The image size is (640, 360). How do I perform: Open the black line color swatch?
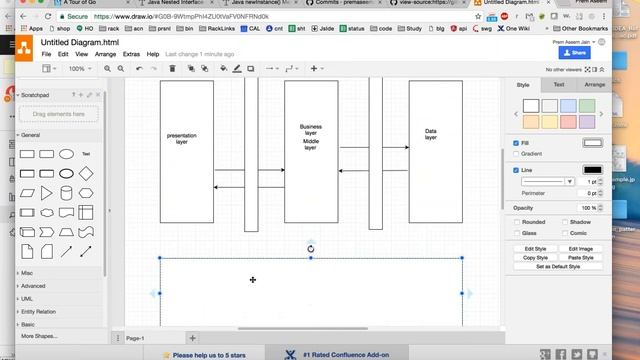592,170
